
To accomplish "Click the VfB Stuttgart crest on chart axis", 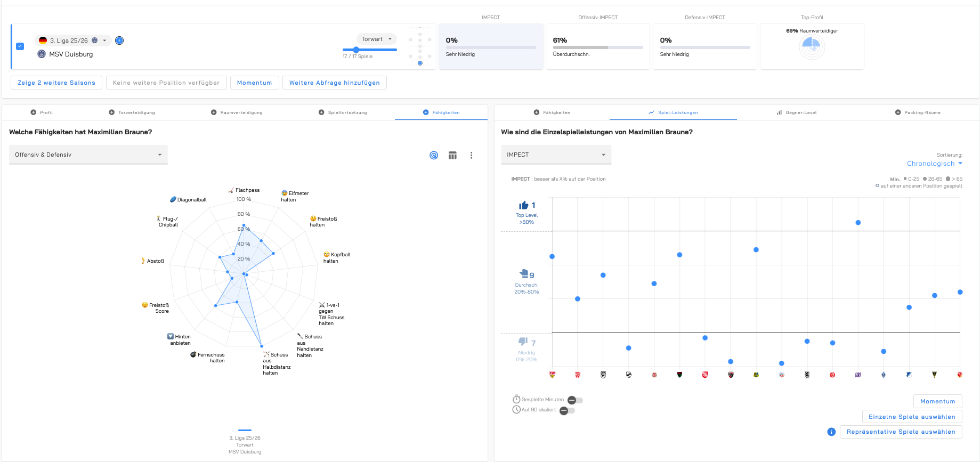I will click(x=552, y=375).
